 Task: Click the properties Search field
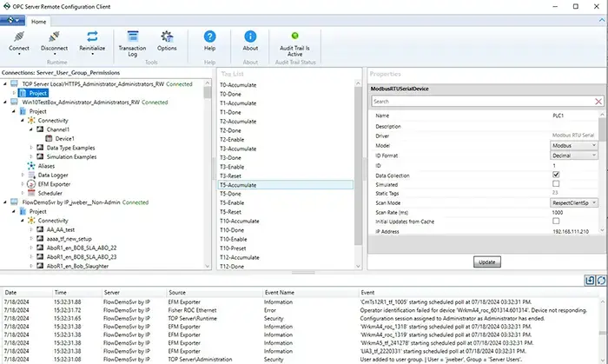coord(483,102)
